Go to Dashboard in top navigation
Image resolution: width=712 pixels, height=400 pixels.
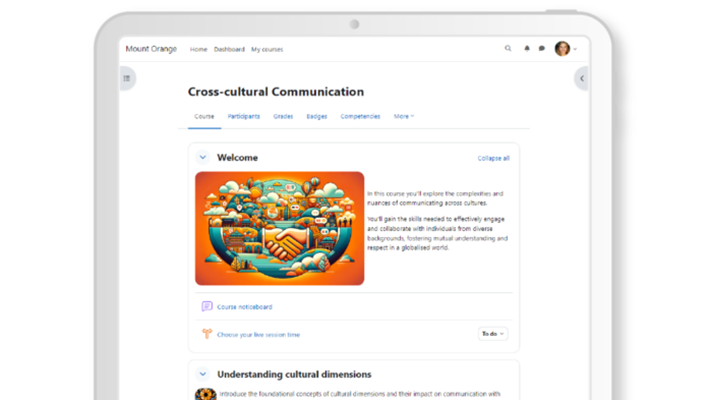pos(229,49)
